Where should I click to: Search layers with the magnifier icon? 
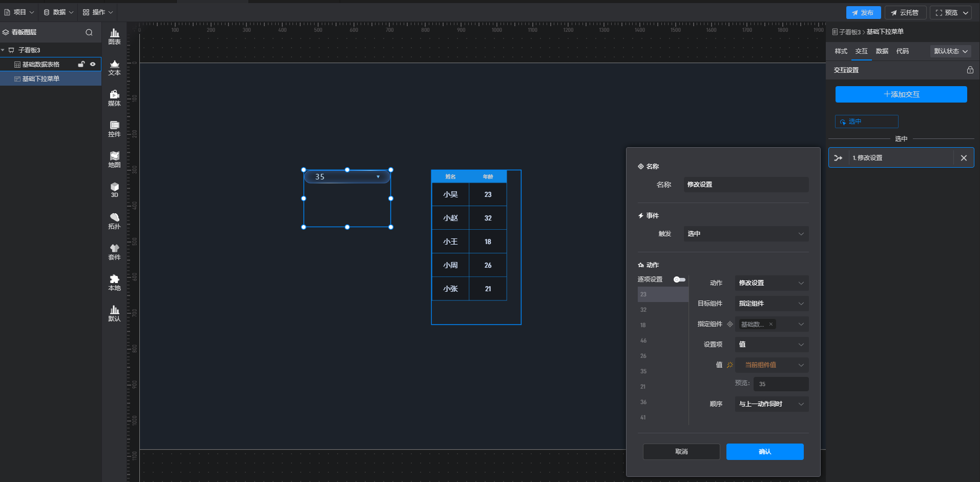[x=89, y=32]
